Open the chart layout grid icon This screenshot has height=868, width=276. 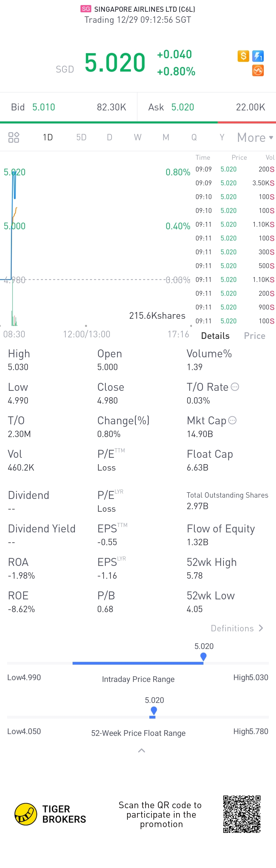pyautogui.click(x=14, y=138)
